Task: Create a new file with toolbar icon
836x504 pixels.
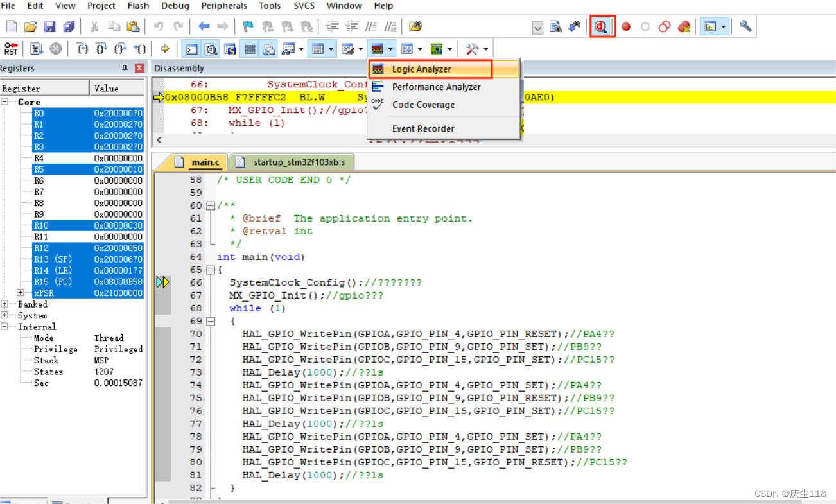Action: coord(12,26)
